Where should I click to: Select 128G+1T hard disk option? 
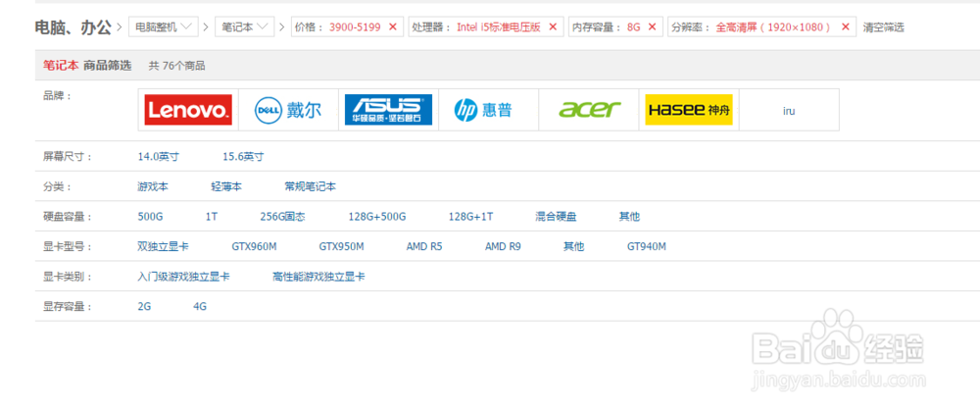point(470,217)
